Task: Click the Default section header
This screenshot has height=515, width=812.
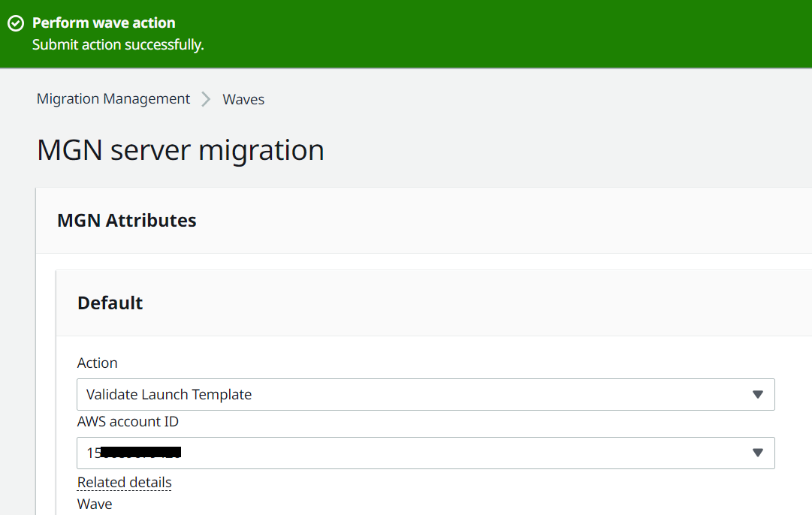Action: (x=110, y=303)
